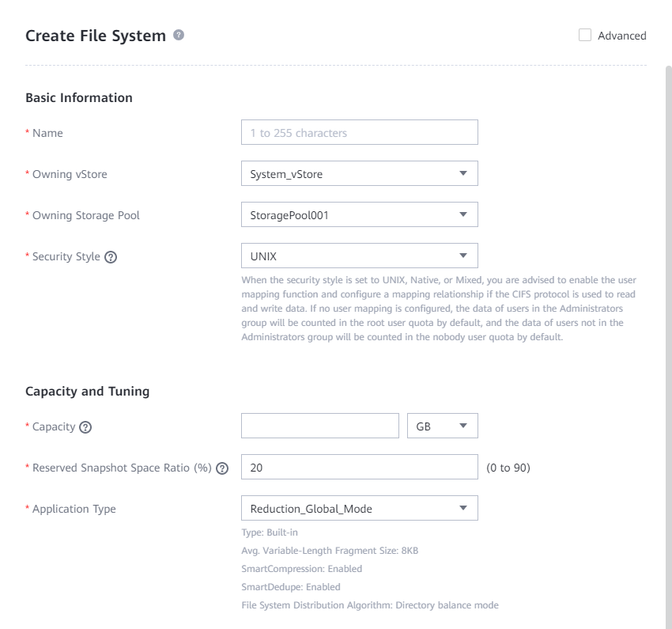Click the Capacity help question mark icon
This screenshot has width=672, height=629.
tap(86, 427)
